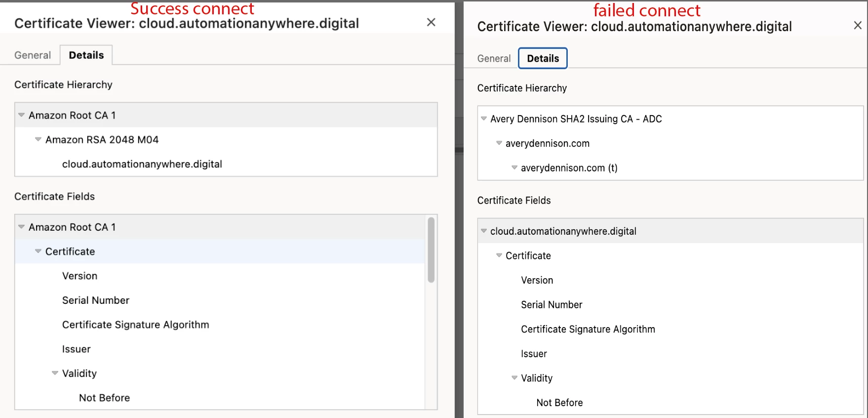Collapse the Amazon Root CA 1 hierarchy triangle
Image resolution: width=868 pixels, height=418 pixels.
[22, 115]
